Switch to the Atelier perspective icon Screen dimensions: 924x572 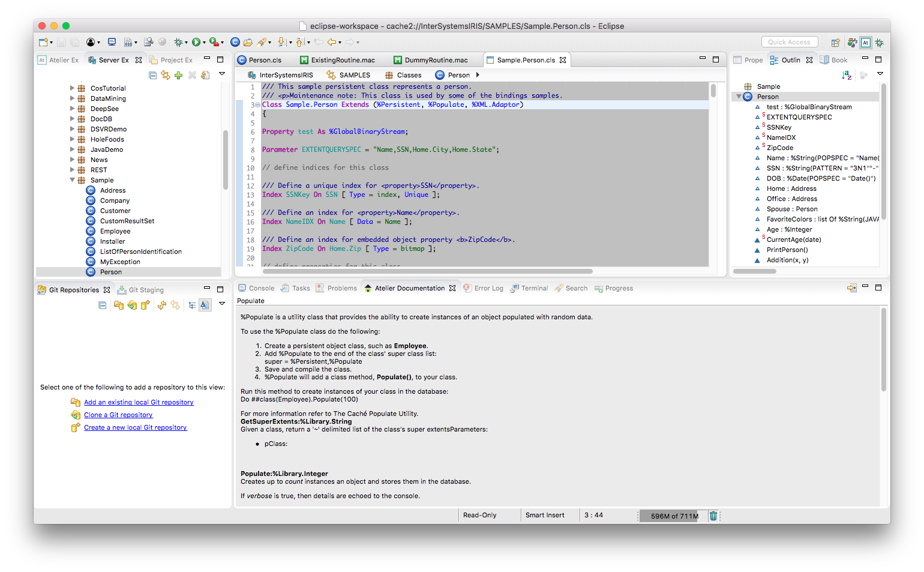click(x=865, y=43)
